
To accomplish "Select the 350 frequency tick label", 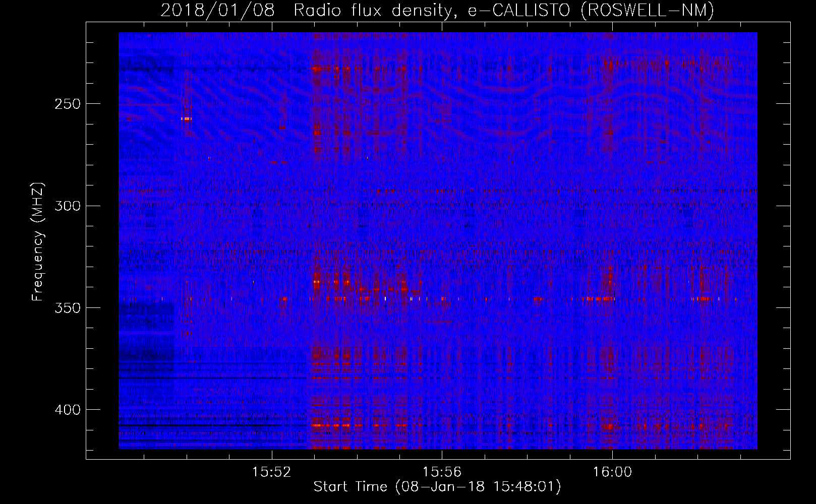I will (68, 308).
